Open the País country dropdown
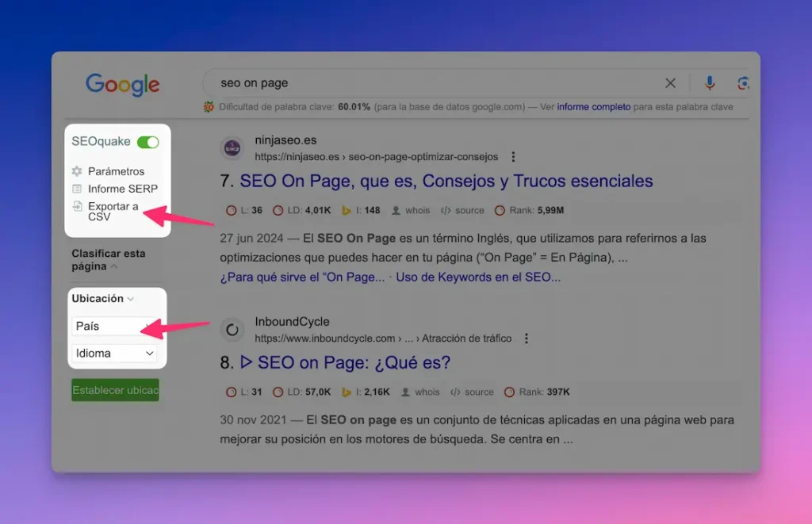Viewport: 812px width, 524px height. pos(114,326)
